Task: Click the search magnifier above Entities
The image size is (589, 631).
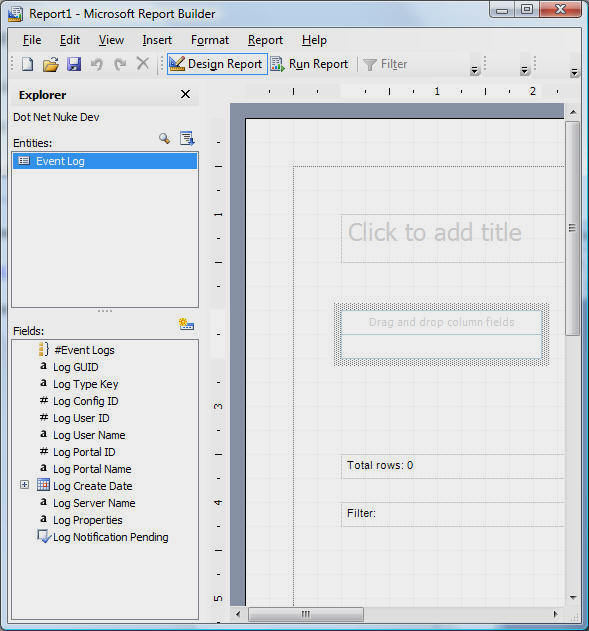Action: [x=164, y=138]
